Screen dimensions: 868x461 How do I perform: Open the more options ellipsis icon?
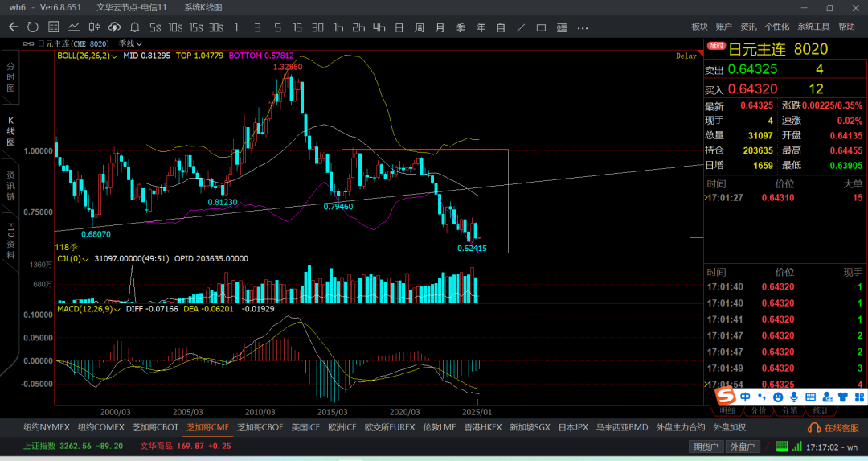[x=583, y=27]
